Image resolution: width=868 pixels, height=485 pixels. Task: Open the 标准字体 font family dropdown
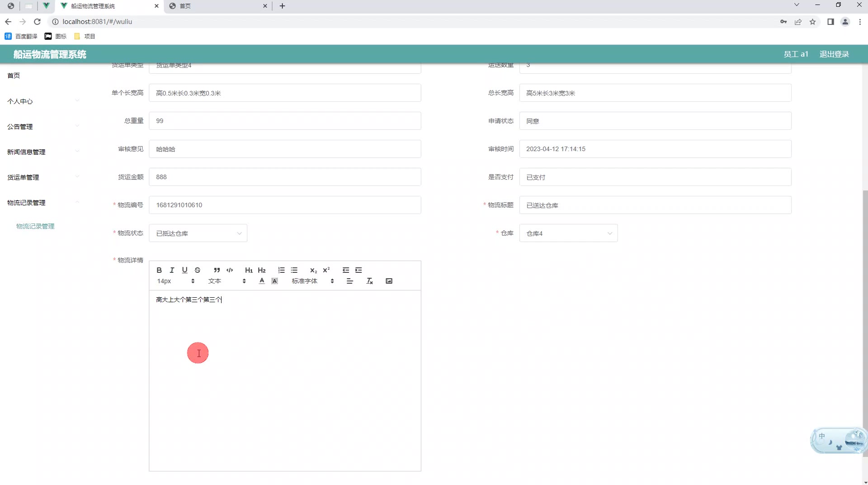pos(313,281)
